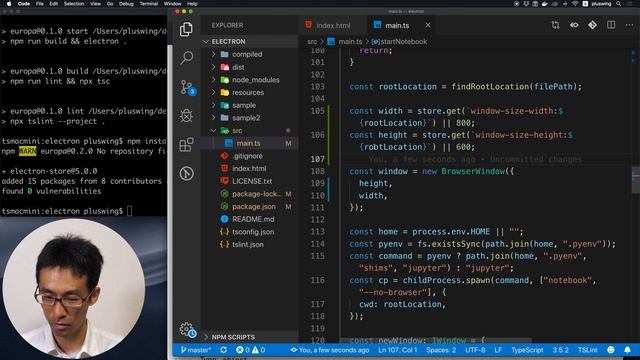Open the Debug menu
640x360 pixels.
(x=126, y=4)
